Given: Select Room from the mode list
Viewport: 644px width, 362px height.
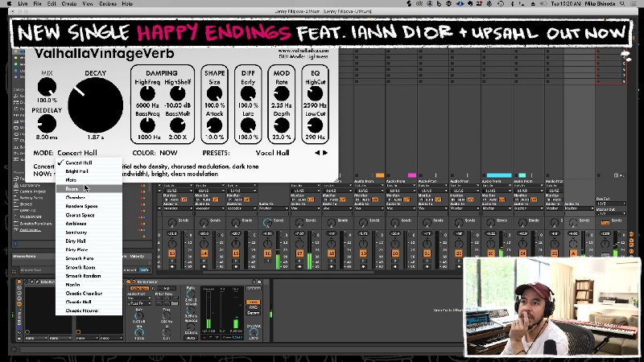Looking at the screenshot, I should point(72,189).
